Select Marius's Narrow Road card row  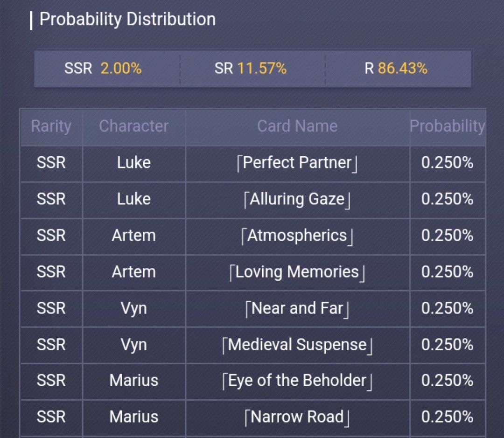click(x=297, y=417)
